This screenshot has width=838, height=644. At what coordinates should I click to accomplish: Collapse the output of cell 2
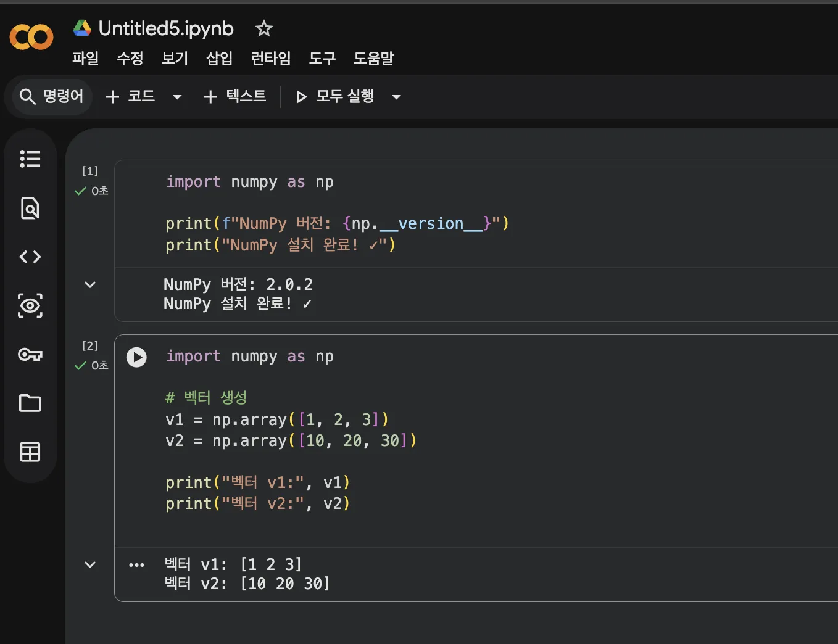[x=90, y=564]
